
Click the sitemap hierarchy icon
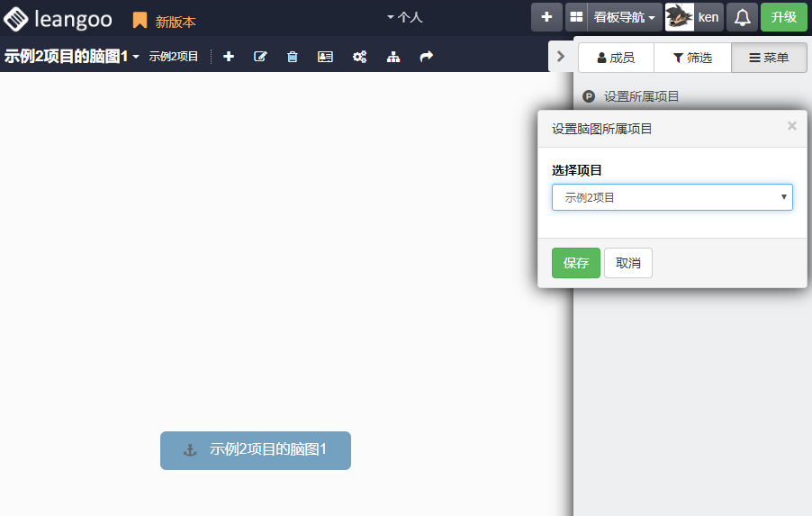(393, 57)
